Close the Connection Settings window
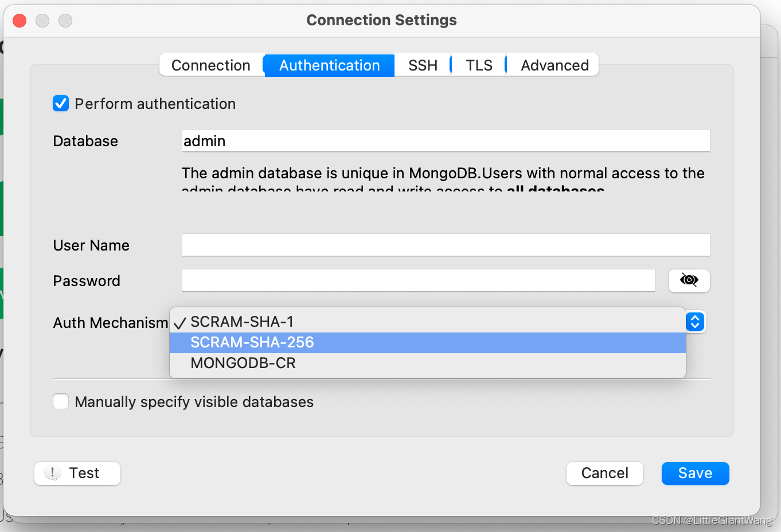Image resolution: width=781 pixels, height=532 pixels. tap(19, 21)
